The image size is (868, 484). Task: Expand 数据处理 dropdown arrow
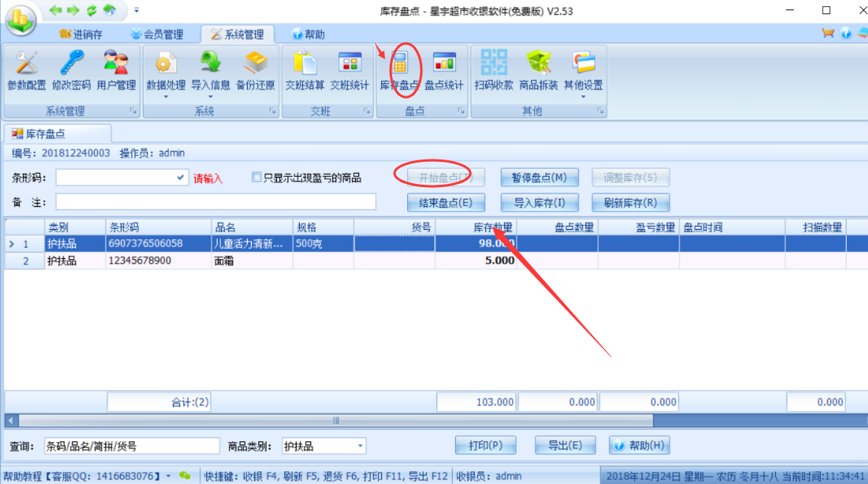166,97
